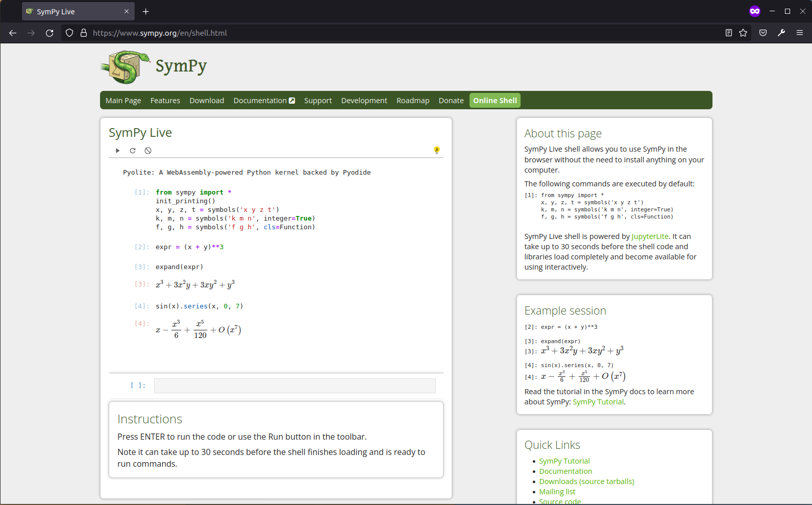Select Support in the navigation bar
812x505 pixels.
click(x=318, y=101)
